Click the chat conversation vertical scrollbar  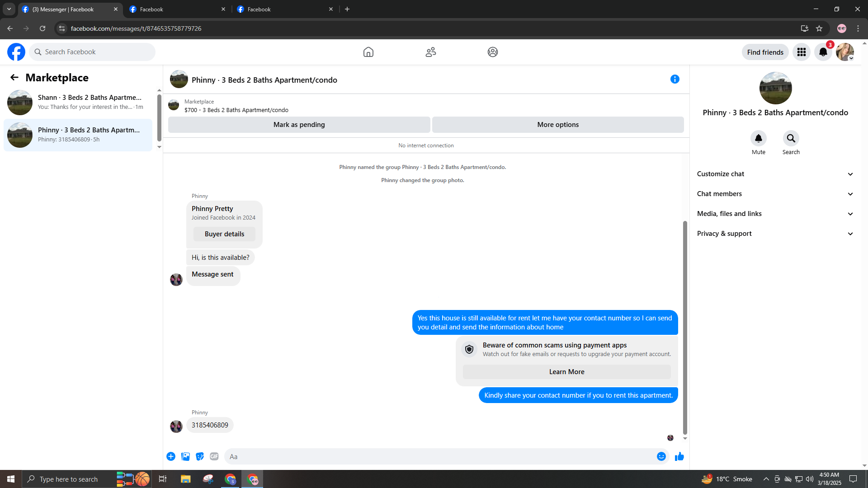tap(684, 327)
